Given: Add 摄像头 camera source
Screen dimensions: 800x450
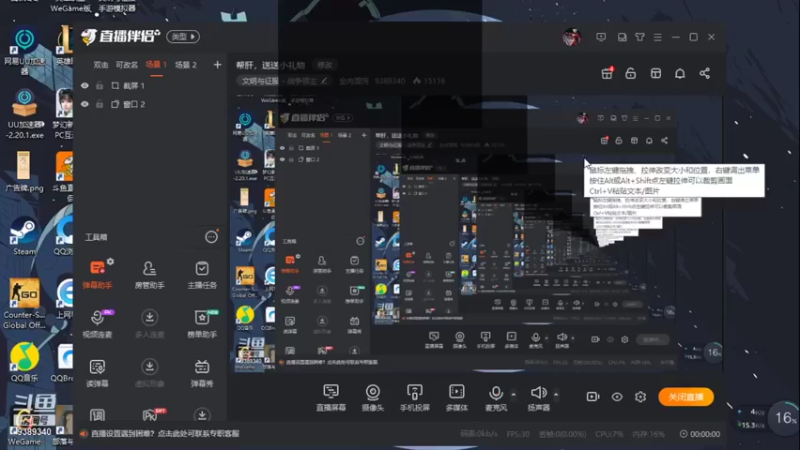Looking at the screenshot, I should [372, 397].
